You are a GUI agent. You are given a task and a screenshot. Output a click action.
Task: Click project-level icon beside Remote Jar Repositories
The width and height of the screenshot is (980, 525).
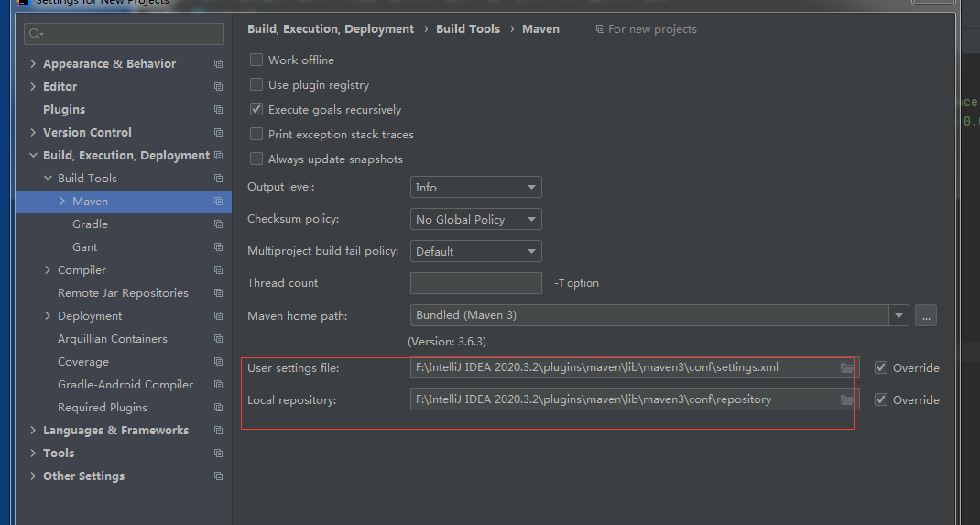pyautogui.click(x=218, y=293)
